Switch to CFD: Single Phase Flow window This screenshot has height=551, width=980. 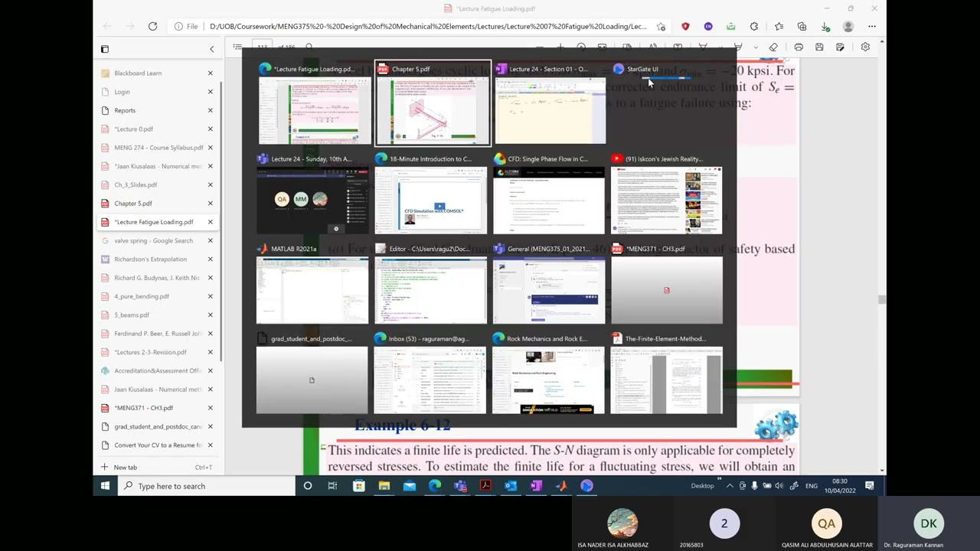[x=549, y=194]
